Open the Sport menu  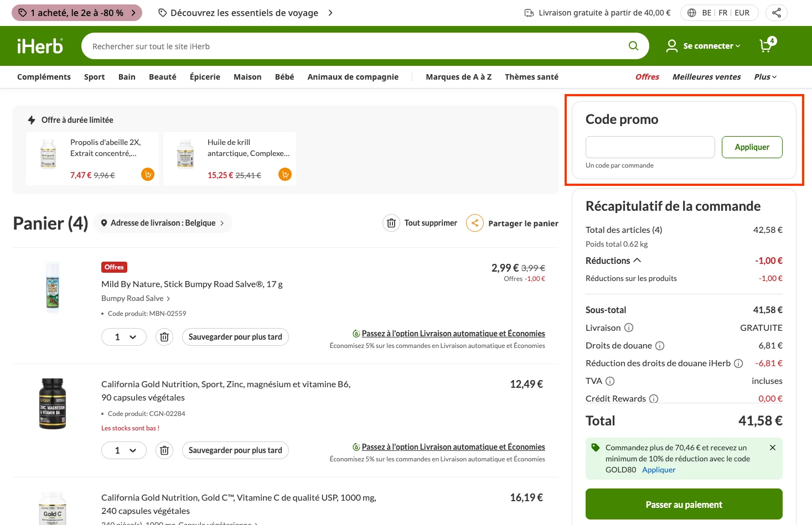click(95, 77)
